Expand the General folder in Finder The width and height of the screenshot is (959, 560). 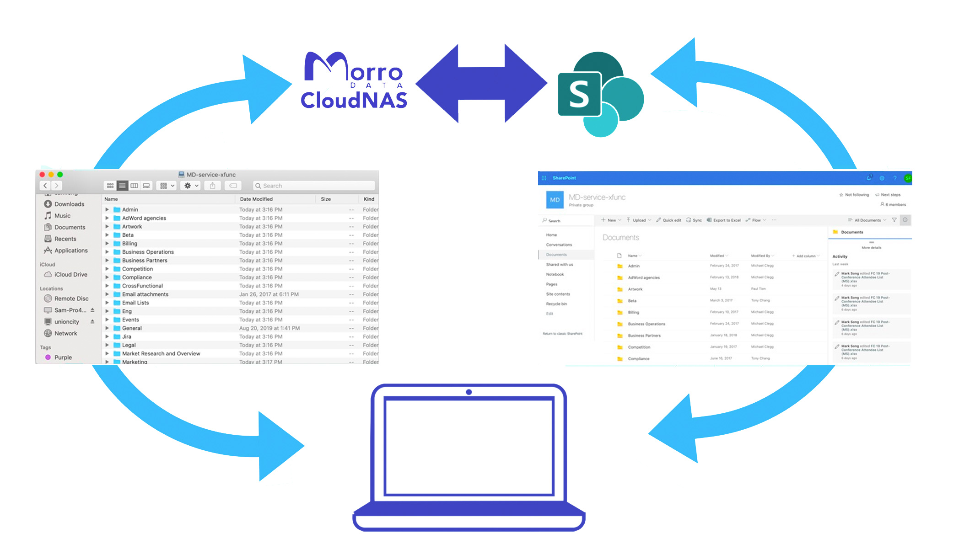107,328
